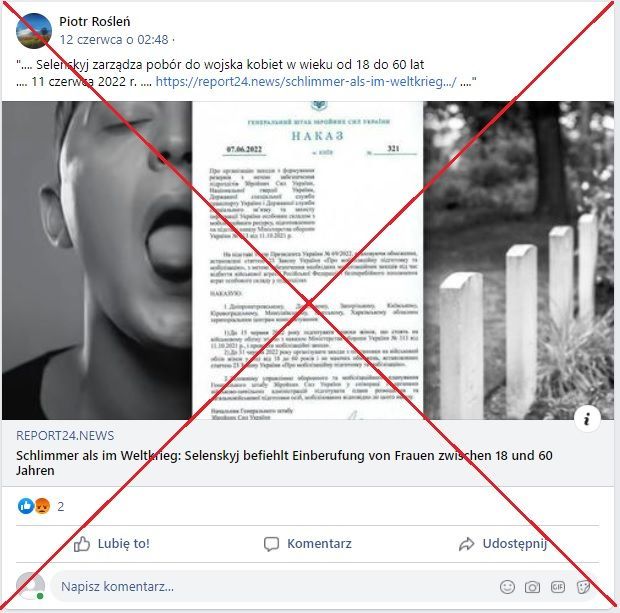The width and height of the screenshot is (620, 613).
Task: Attach a photo using camera icon
Action: [x=532, y=587]
